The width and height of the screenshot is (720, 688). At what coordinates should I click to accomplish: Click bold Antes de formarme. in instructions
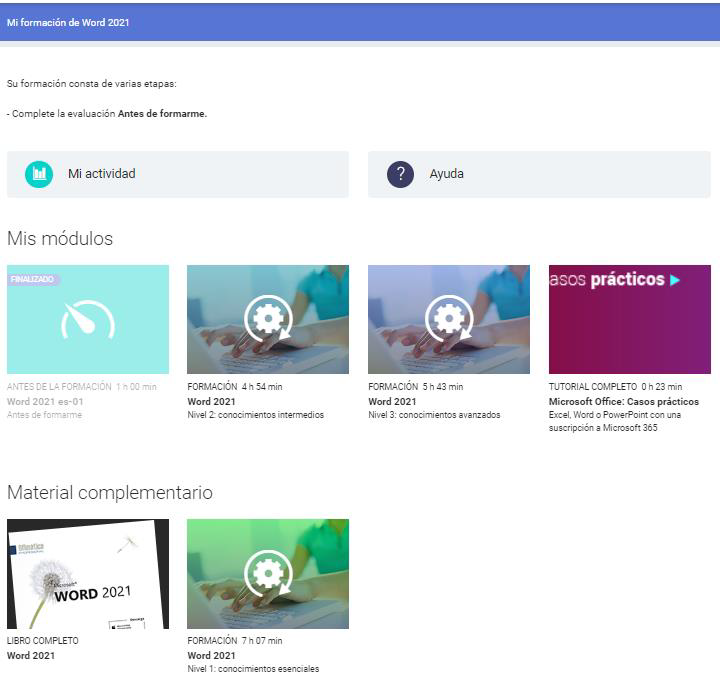pos(163,113)
